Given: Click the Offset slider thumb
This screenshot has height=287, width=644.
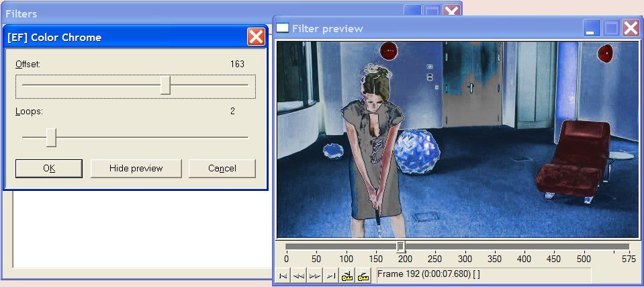Looking at the screenshot, I should [165, 85].
